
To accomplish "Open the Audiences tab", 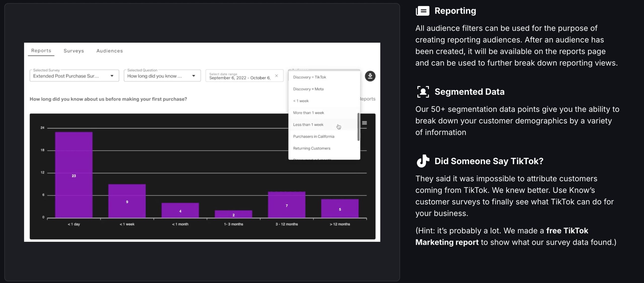I will [x=109, y=51].
